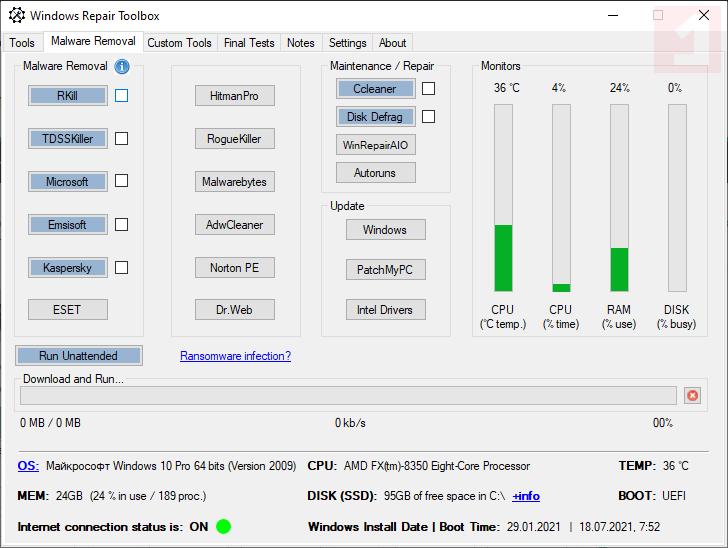Click Run Unattended
The height and width of the screenshot is (548, 728).
pyautogui.click(x=78, y=356)
